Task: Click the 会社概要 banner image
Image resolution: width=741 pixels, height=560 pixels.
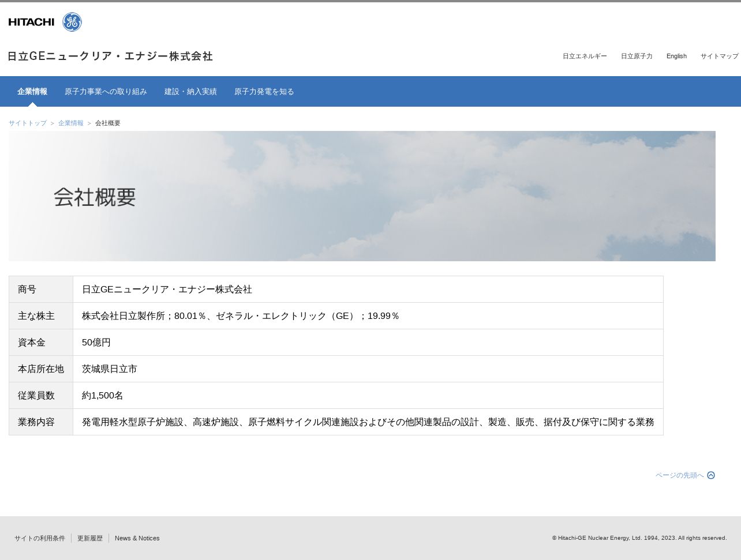Action: tap(362, 196)
